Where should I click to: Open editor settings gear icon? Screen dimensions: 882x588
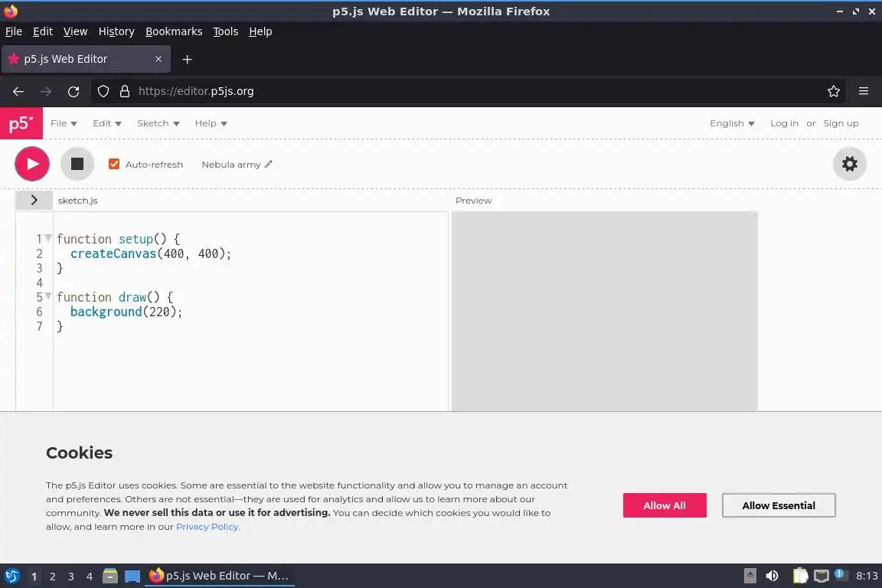[x=849, y=164]
